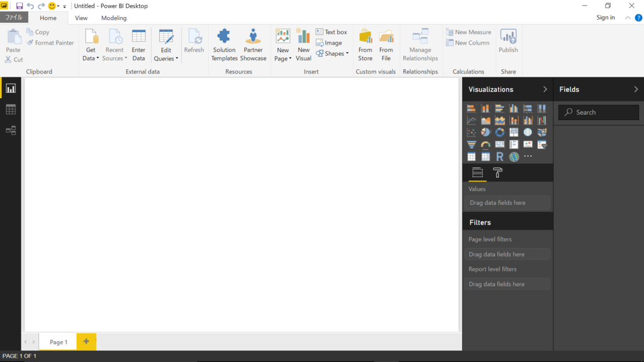644x362 pixels.
Task: Insert an Image
Action: (329, 43)
